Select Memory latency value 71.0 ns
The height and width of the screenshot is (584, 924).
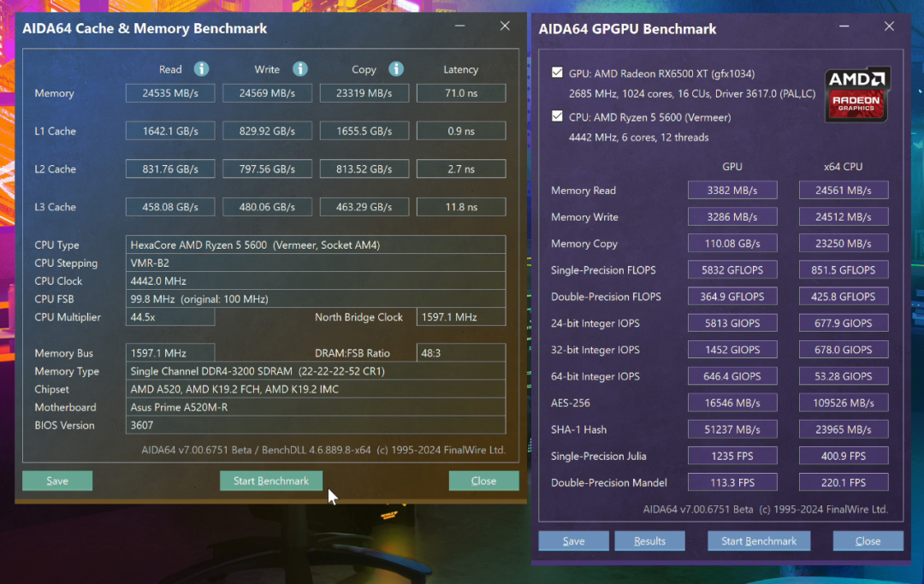tap(461, 93)
